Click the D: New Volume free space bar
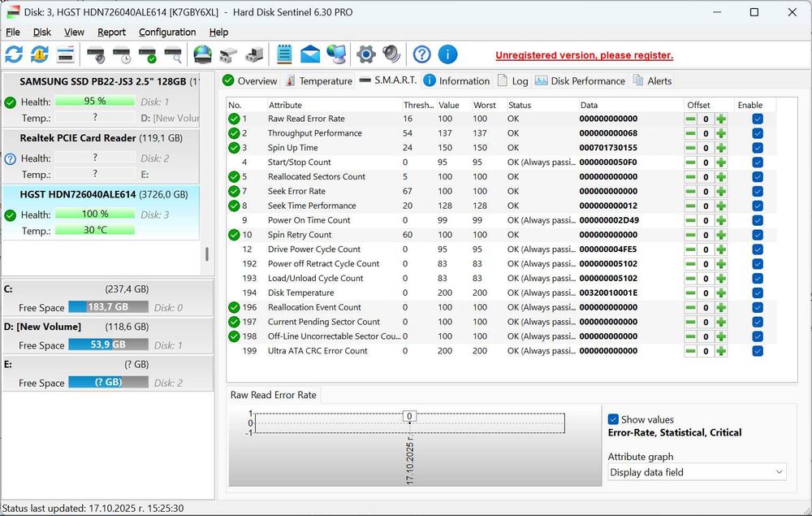The width and height of the screenshot is (812, 516). point(108,345)
